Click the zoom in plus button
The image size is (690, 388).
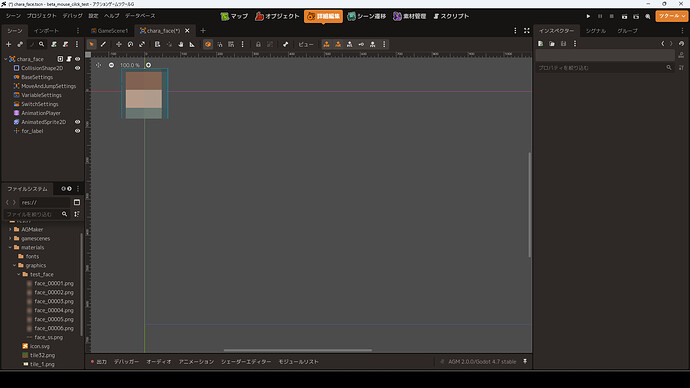[148, 65]
